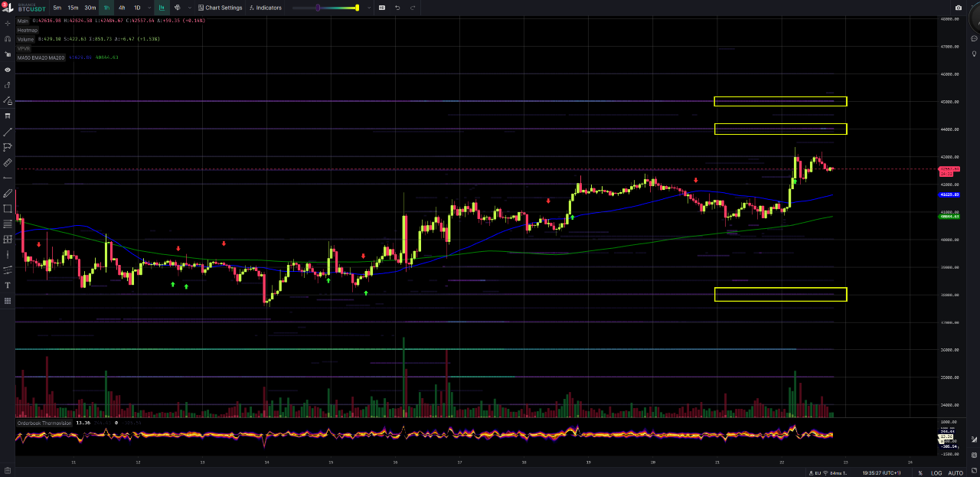The width and height of the screenshot is (980, 477).
Task: Toggle drawings visibility eye icon
Action: 8,70
